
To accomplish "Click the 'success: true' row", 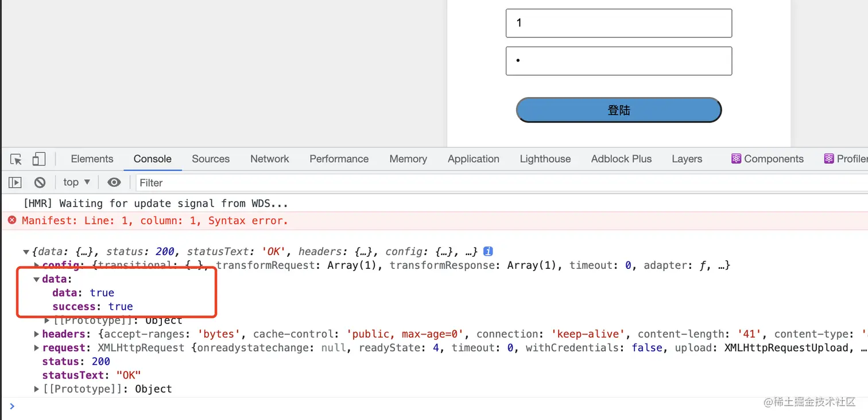I will point(92,307).
